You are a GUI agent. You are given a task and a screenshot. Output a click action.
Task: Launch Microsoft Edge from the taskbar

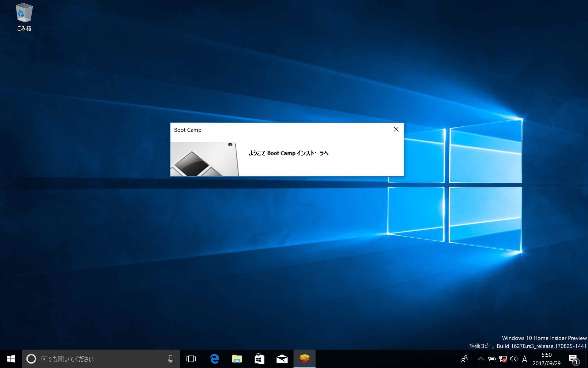214,359
